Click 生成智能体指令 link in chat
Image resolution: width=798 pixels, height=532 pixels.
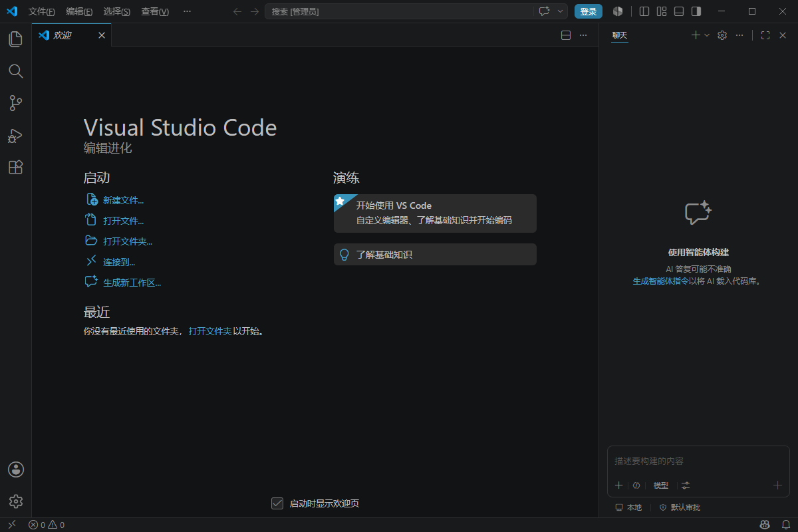coord(660,281)
